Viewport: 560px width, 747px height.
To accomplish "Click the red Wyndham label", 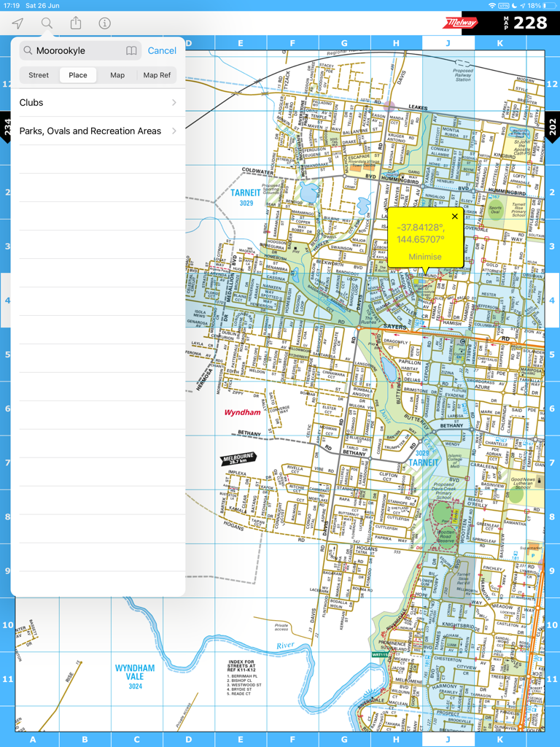I will [x=242, y=413].
